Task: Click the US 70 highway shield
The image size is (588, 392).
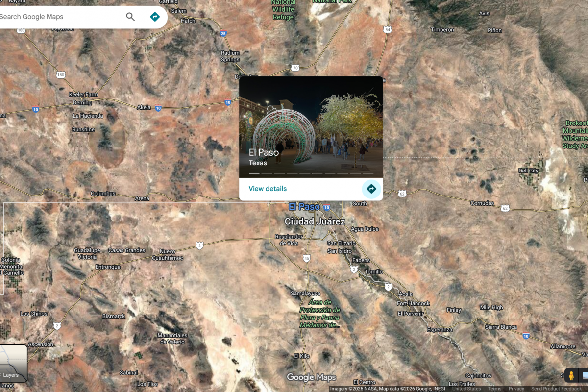Action: (294, 68)
